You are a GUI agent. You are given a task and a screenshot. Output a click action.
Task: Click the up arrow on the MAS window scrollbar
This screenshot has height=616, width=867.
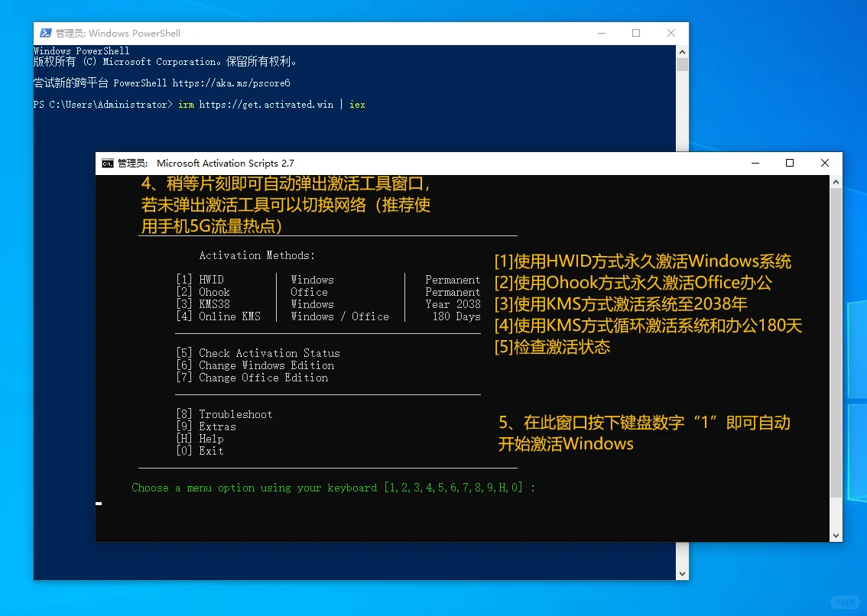[836, 180]
